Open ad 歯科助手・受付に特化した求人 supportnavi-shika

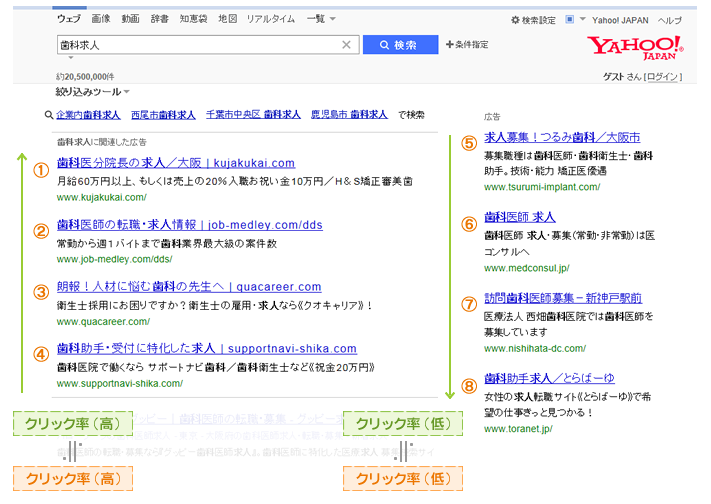[x=207, y=348]
